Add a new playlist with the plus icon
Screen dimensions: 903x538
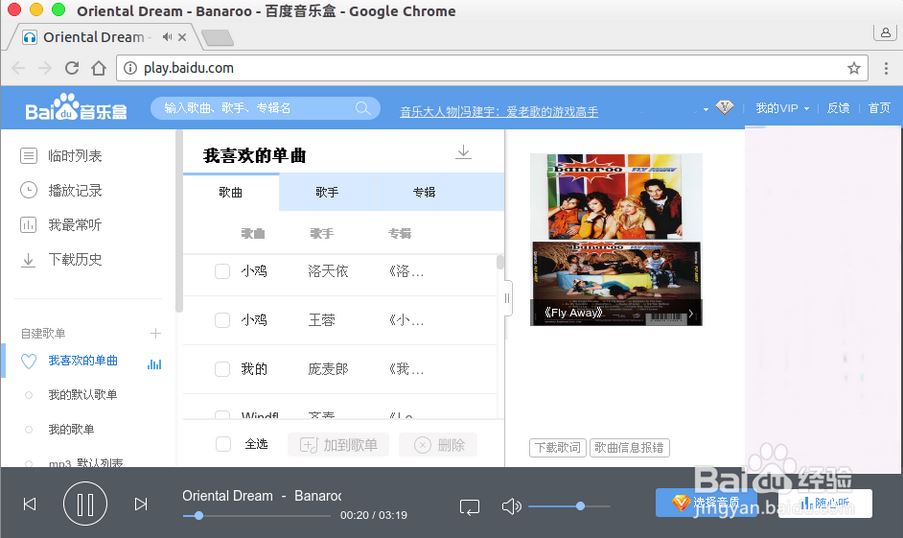tap(155, 333)
